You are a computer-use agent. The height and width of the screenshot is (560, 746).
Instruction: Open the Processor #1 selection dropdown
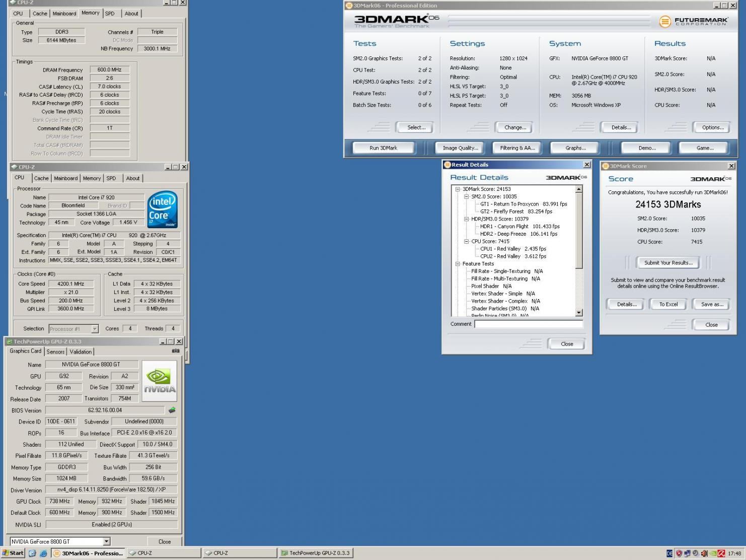pyautogui.click(x=95, y=329)
